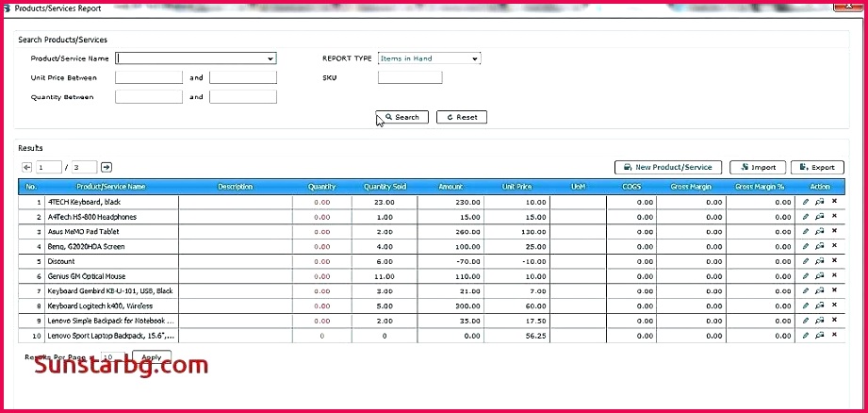Select cell 'Asus MeMO Pad Tablet'
This screenshot has height=413, width=868.
(112, 231)
